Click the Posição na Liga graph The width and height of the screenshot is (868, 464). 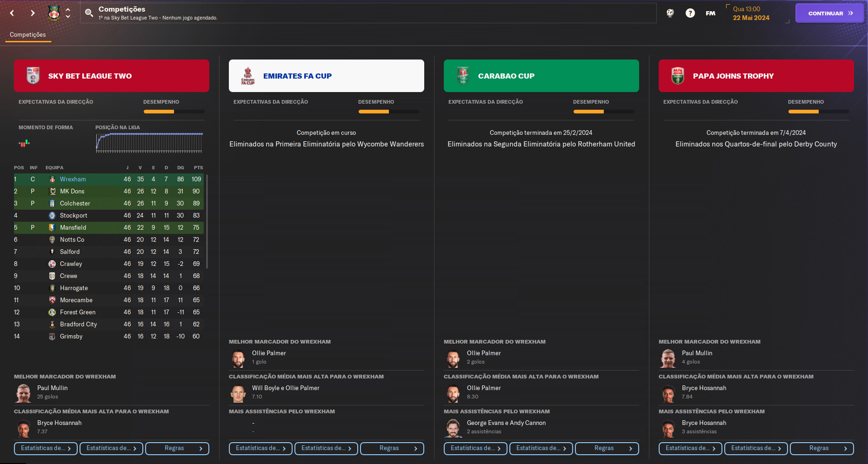pyautogui.click(x=149, y=143)
